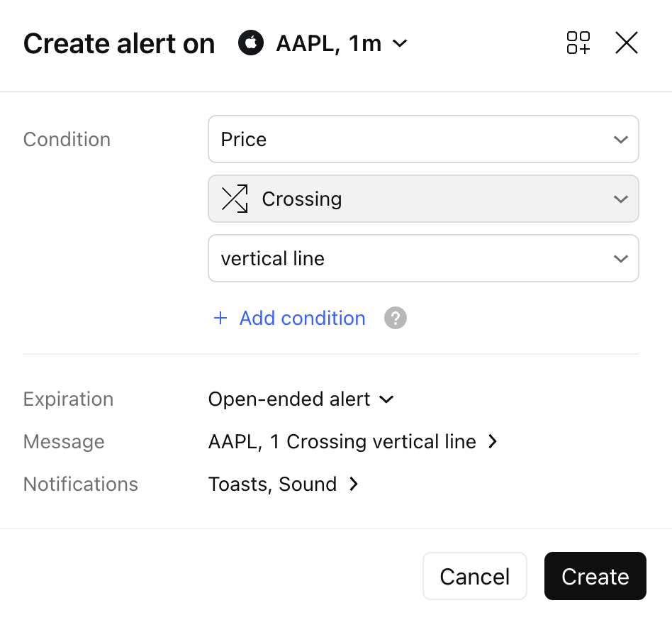
Task: Click the question mark help icon
Action: coord(396,319)
